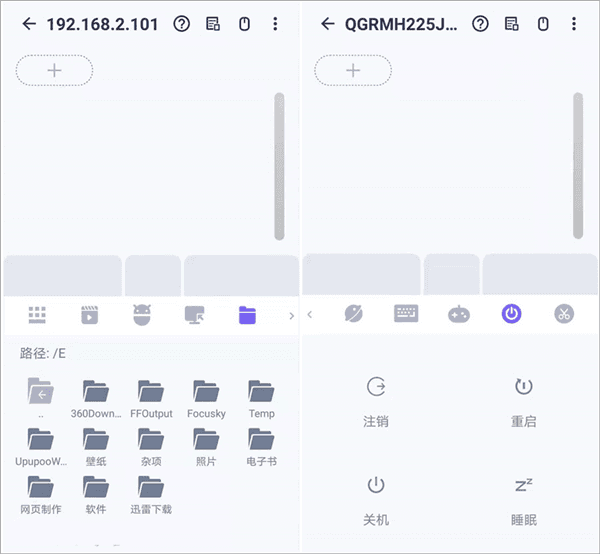
Task: Select the purple file folder tab
Action: tap(247, 315)
